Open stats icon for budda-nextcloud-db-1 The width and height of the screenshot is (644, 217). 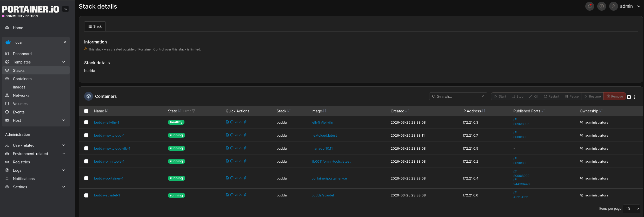(236, 148)
